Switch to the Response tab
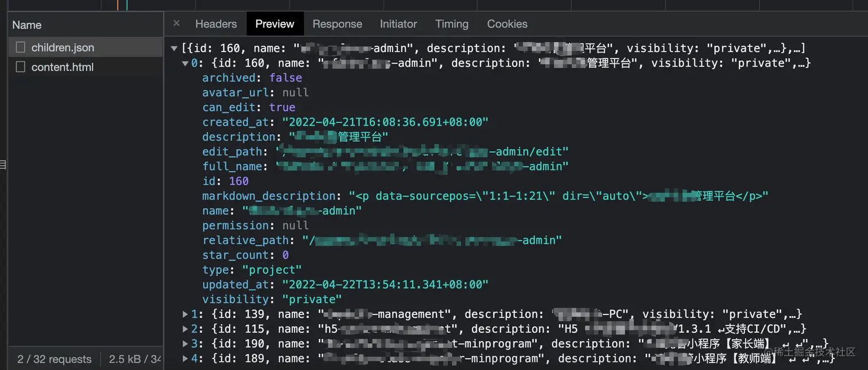Viewport: 868px width, 370px height. (x=337, y=24)
